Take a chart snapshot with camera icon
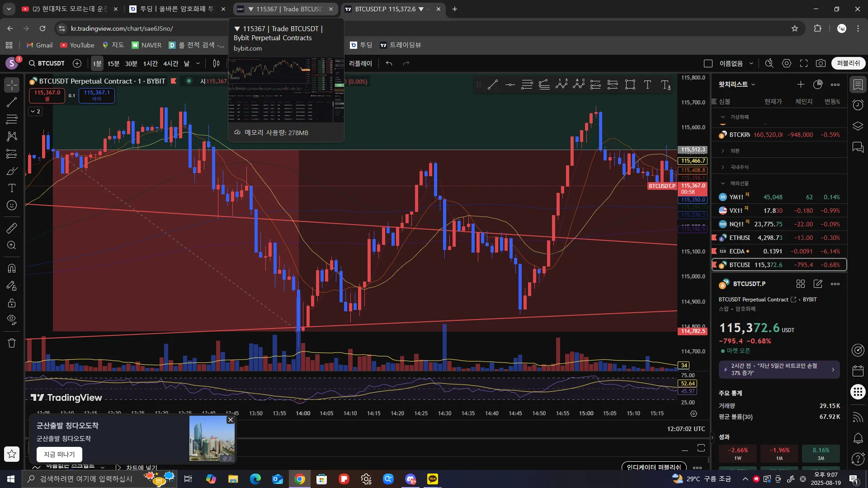Screen dimensions: 868x488 [821, 63]
